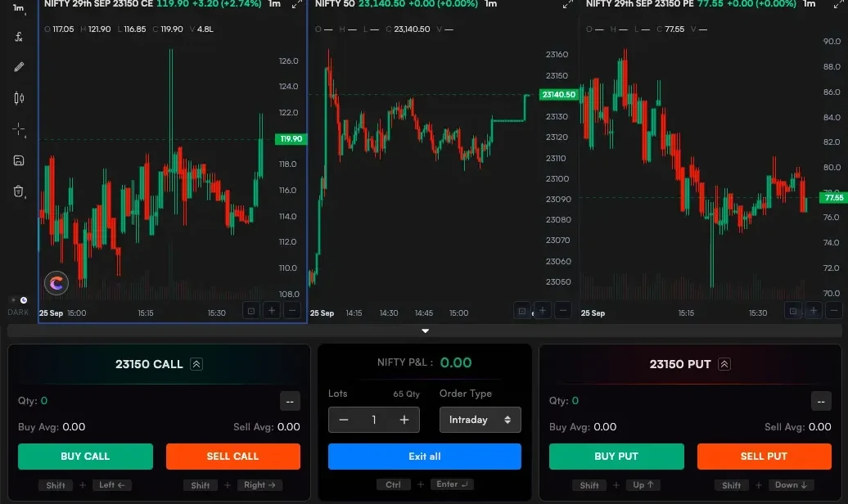Click the 77.55 price tag on the PE chart
848x504 pixels.
pos(833,198)
